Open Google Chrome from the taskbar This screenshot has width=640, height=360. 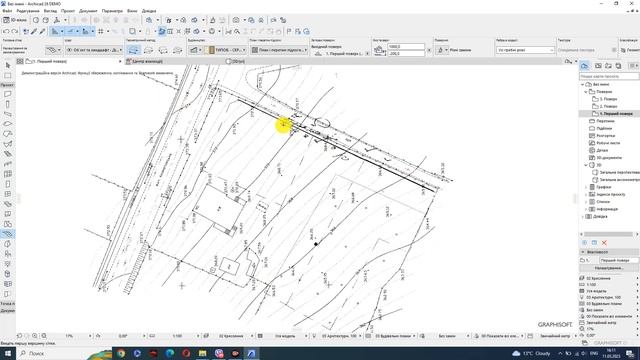click(x=121, y=353)
